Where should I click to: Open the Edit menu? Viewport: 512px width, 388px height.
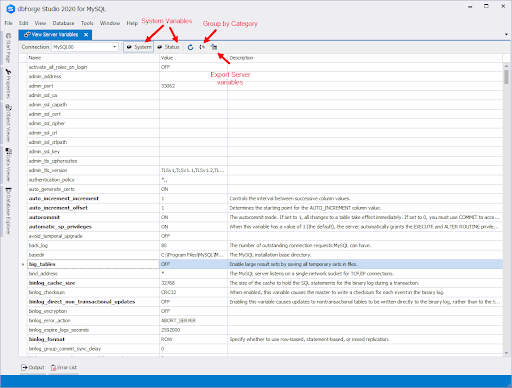[x=24, y=23]
